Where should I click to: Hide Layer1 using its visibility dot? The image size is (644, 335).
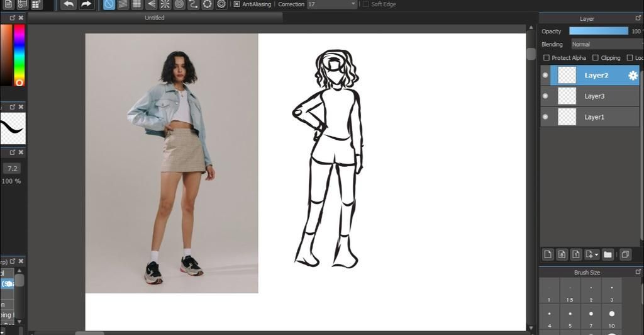(x=545, y=116)
